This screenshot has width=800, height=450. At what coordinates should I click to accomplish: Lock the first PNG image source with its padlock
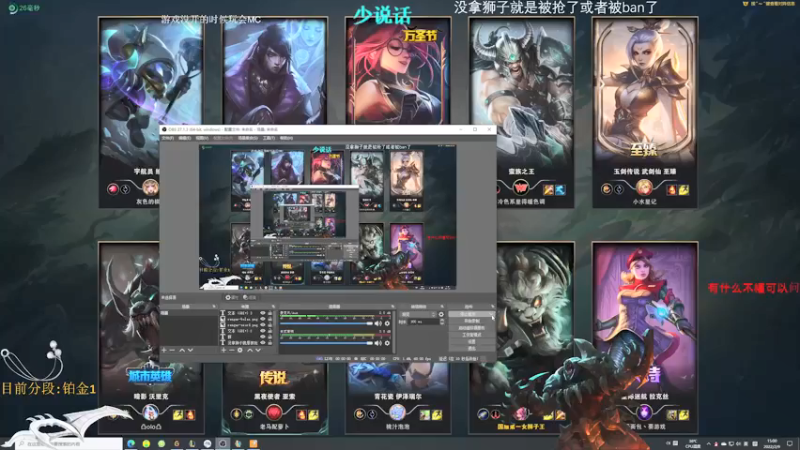(270, 319)
